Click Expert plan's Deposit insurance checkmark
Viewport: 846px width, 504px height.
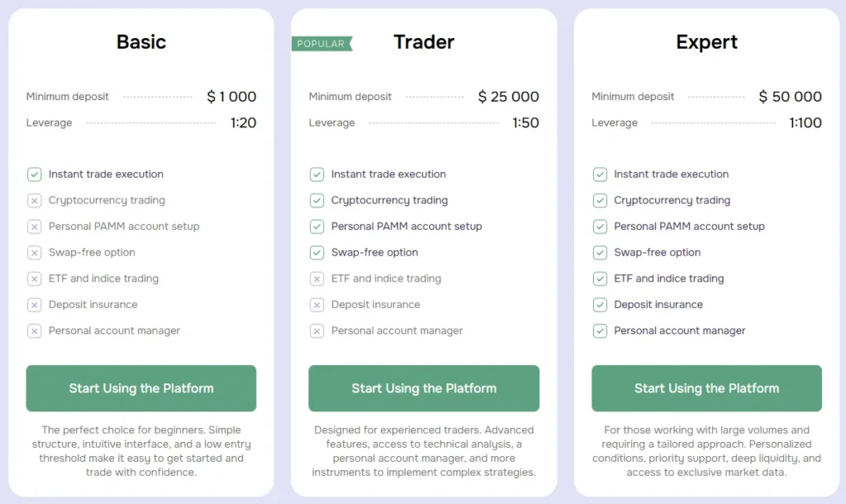point(600,305)
